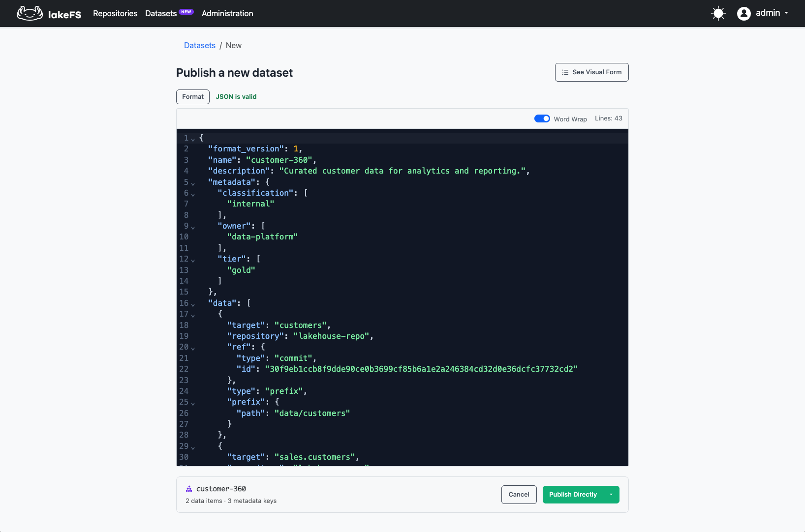Click the Publish a new dataset heading

(x=234, y=73)
